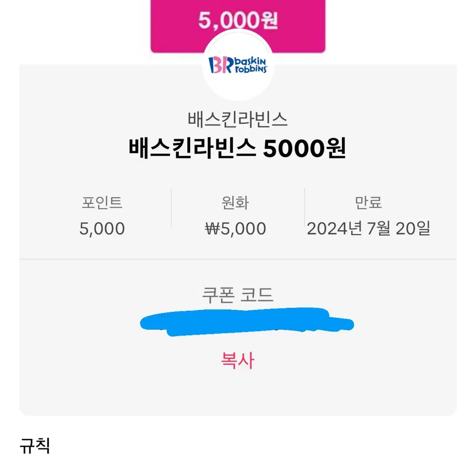Tap the horizontal line above 쿠폰 코드
Image resolution: width=476 pixels, height=476 pixels.
[x=238, y=259]
